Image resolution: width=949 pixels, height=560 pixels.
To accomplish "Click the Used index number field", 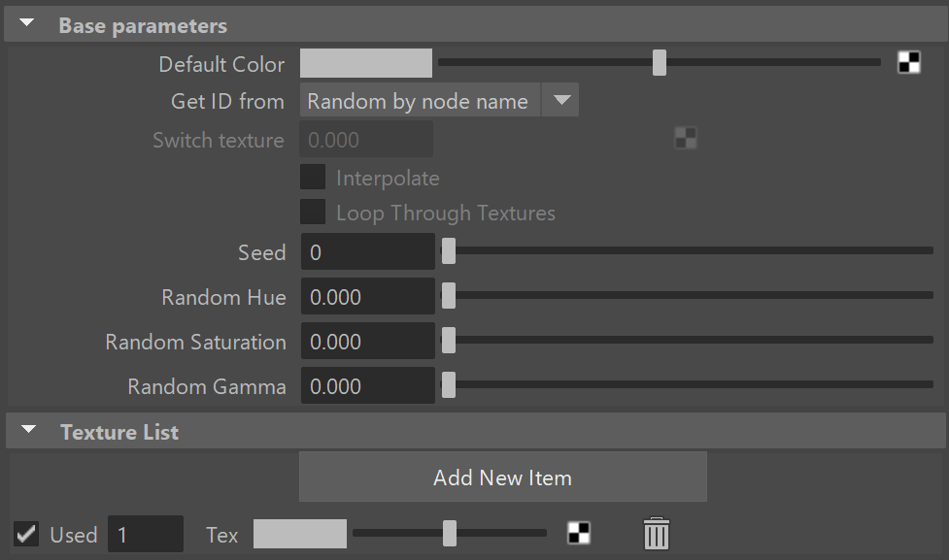I will point(146,534).
